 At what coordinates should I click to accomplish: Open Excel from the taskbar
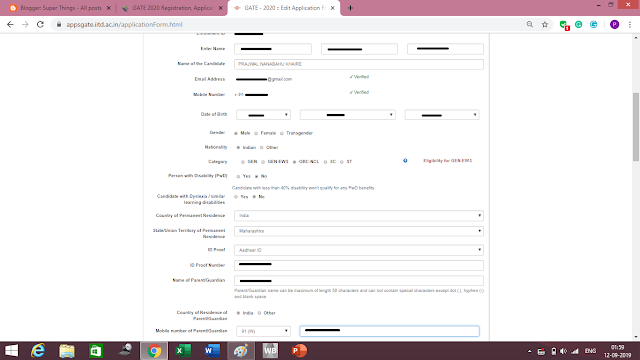pyautogui.click(x=183, y=351)
